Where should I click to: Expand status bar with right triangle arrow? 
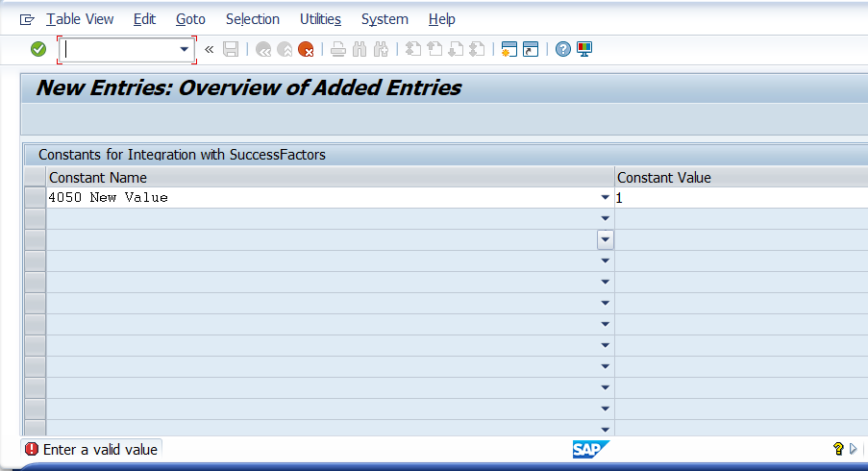(x=853, y=448)
